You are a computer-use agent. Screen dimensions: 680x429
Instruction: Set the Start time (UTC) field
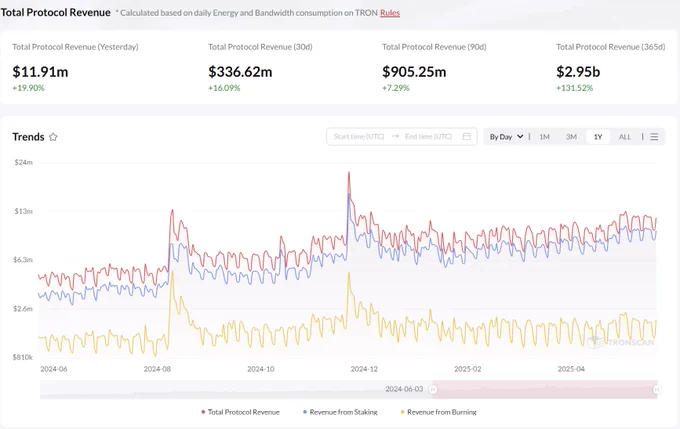tap(359, 136)
